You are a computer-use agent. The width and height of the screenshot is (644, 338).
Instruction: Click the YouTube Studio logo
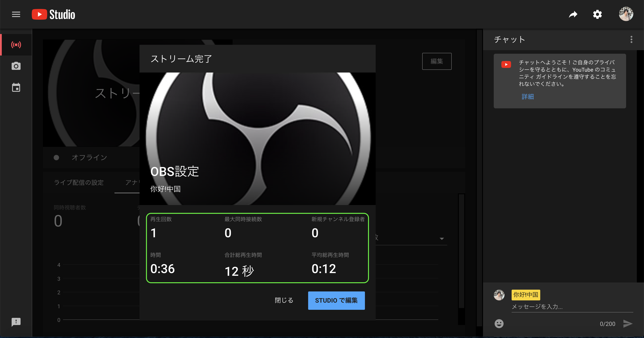[x=53, y=15]
